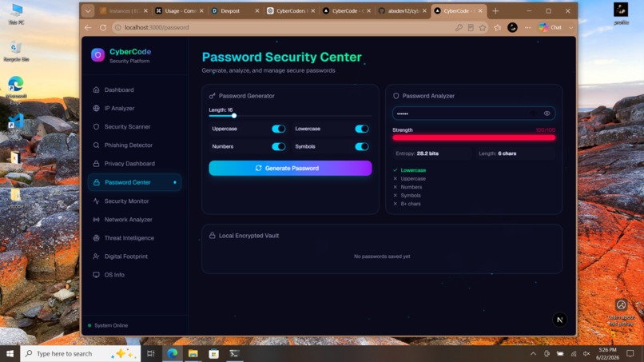
Task: Open Task View from taskbar
Action: [x=151, y=353]
